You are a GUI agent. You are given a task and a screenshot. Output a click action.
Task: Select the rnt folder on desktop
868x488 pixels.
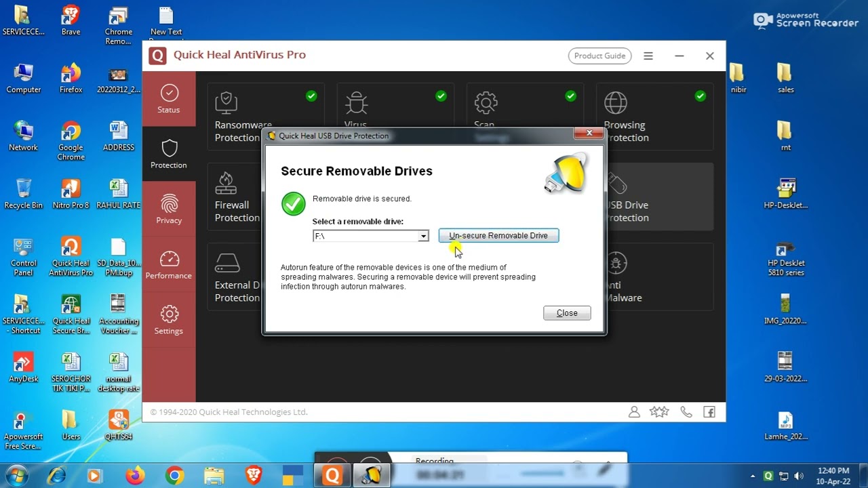(x=785, y=136)
